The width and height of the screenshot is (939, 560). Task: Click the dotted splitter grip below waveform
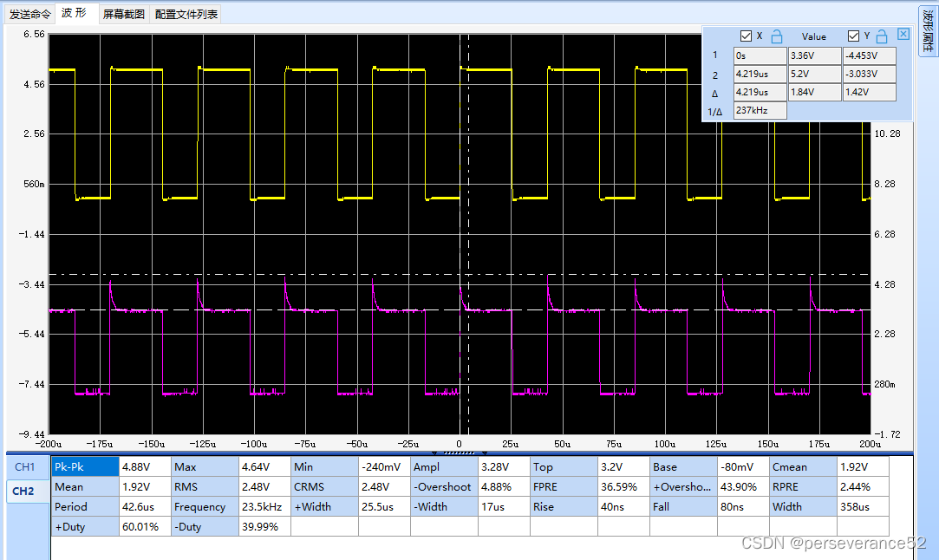click(460, 453)
